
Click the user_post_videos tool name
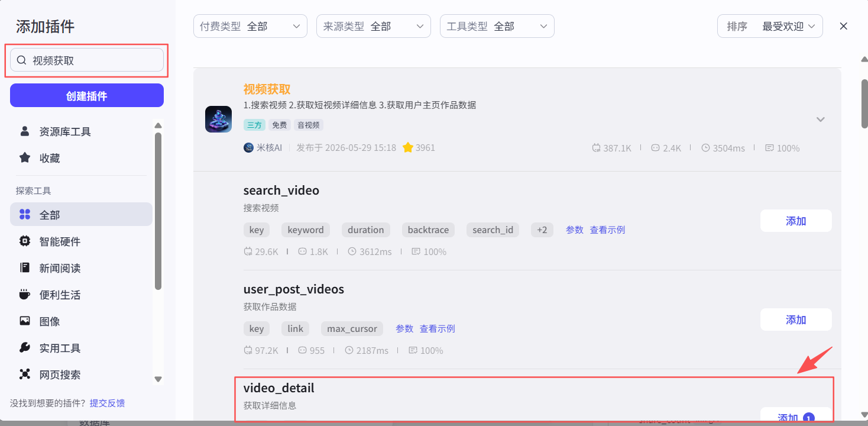pos(294,289)
